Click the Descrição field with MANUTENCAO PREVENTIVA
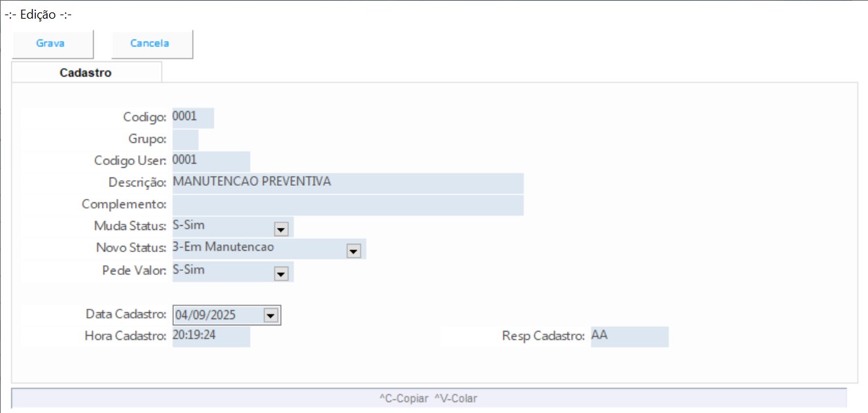Screen dimensions: 868x413 pyautogui.click(x=347, y=183)
